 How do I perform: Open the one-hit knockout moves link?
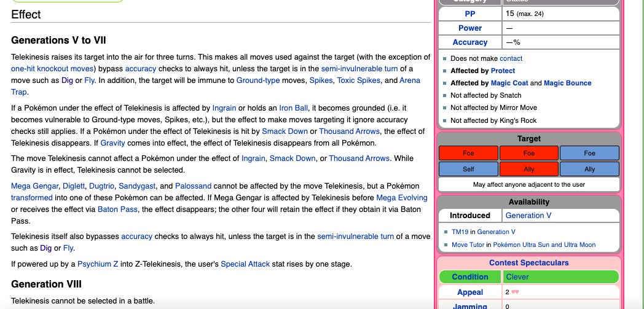point(52,69)
